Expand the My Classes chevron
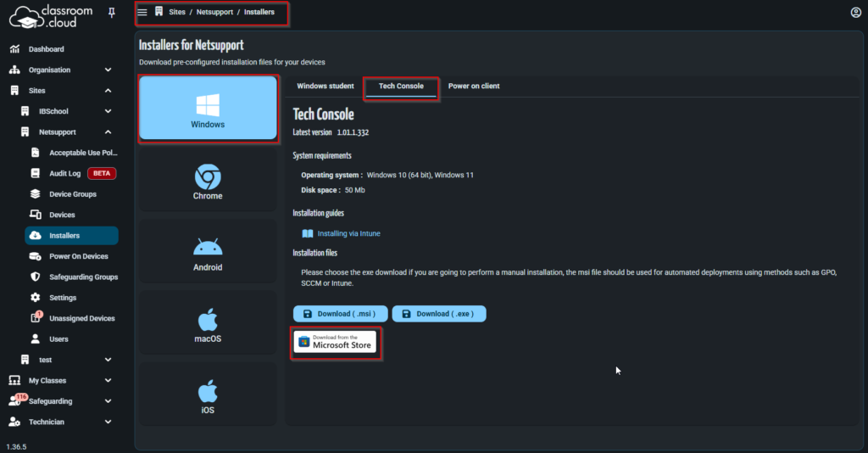This screenshot has width=868, height=453. [108, 380]
